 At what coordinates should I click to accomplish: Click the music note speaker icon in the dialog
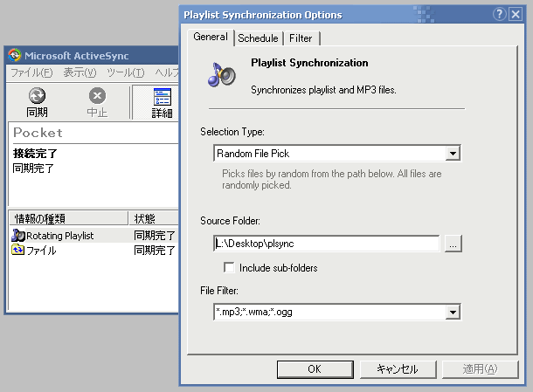(x=222, y=74)
